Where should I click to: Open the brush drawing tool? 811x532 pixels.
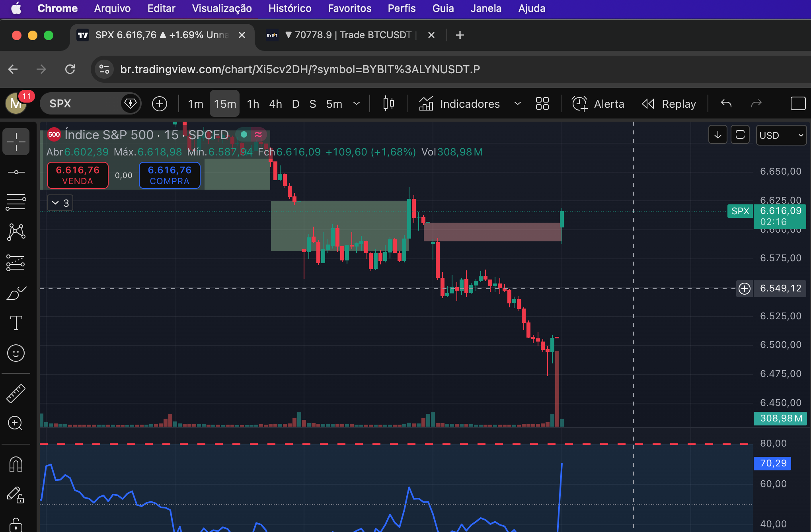point(16,293)
